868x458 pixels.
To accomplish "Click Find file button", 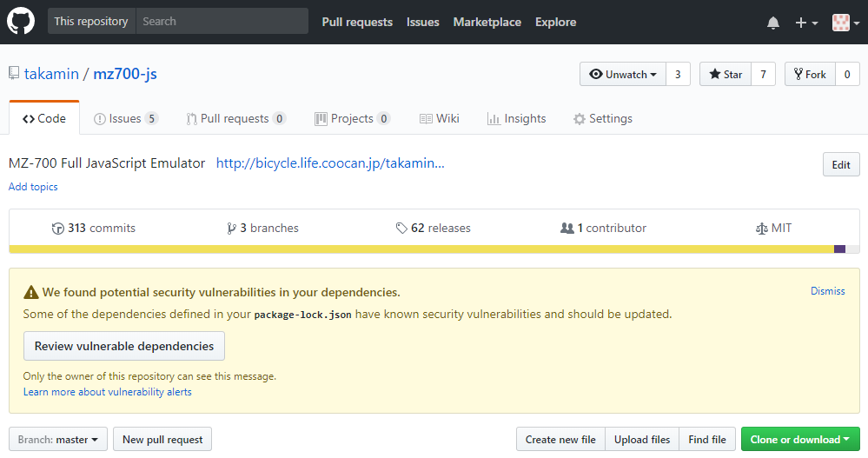I will pyautogui.click(x=707, y=439).
